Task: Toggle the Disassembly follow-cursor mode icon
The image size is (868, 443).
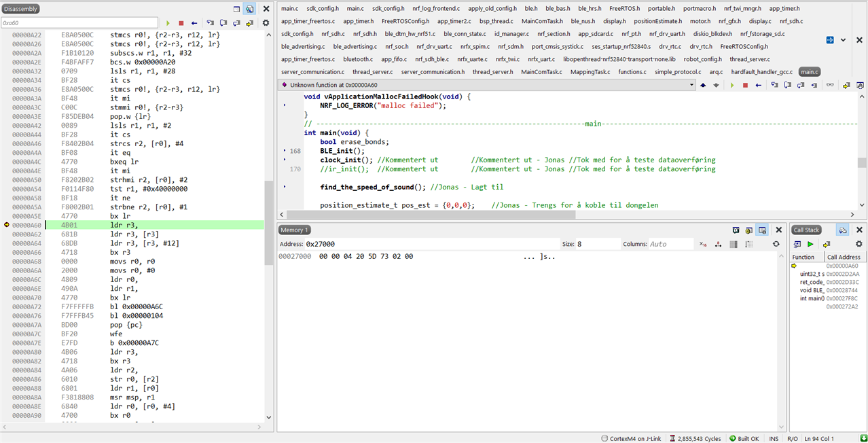Action: point(249,9)
